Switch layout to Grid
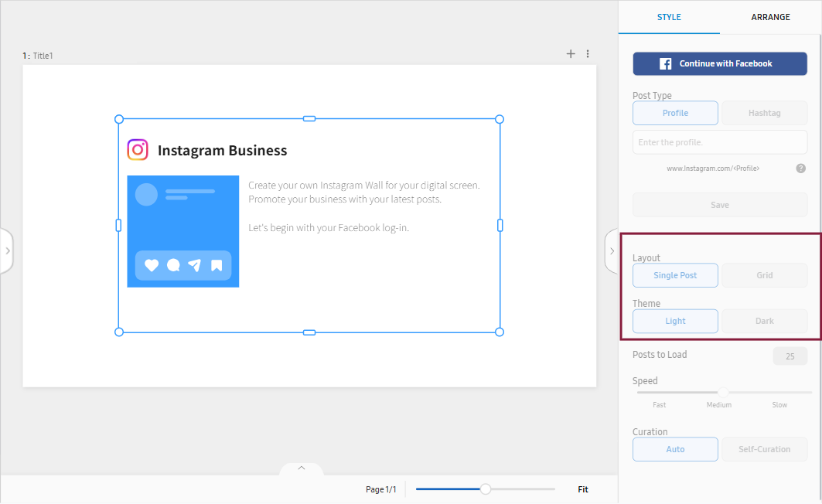The height and width of the screenshot is (504, 822). click(764, 275)
